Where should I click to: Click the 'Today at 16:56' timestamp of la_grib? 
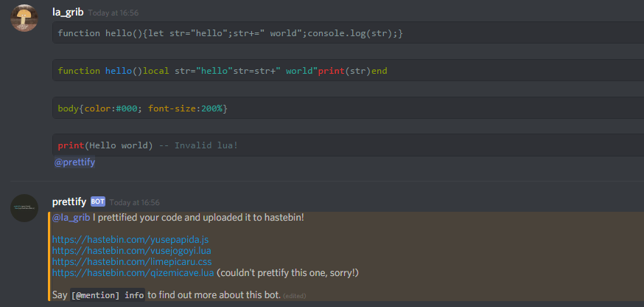(113, 13)
